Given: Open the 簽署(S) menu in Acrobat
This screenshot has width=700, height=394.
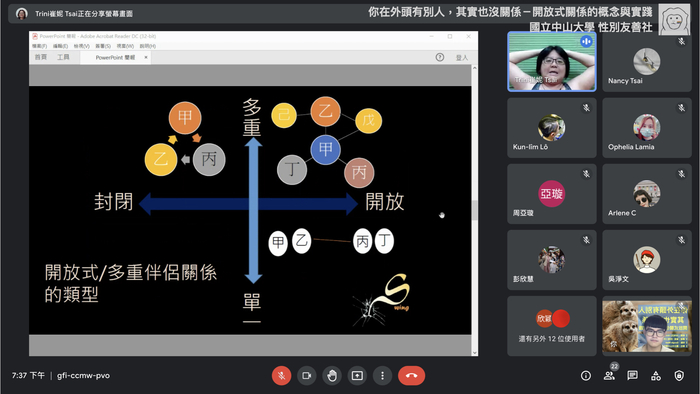Looking at the screenshot, I should pos(103,46).
